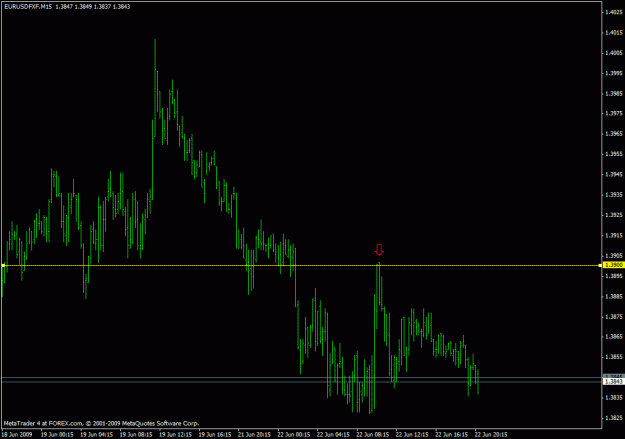Click the 1.3865 price axis label
The image size is (625, 439).
tap(614, 337)
